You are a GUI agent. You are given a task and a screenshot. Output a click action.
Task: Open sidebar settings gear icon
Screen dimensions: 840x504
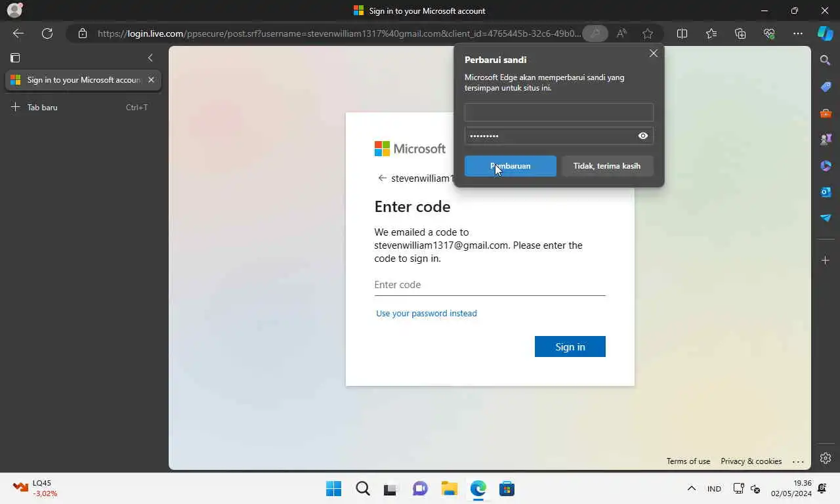click(826, 458)
